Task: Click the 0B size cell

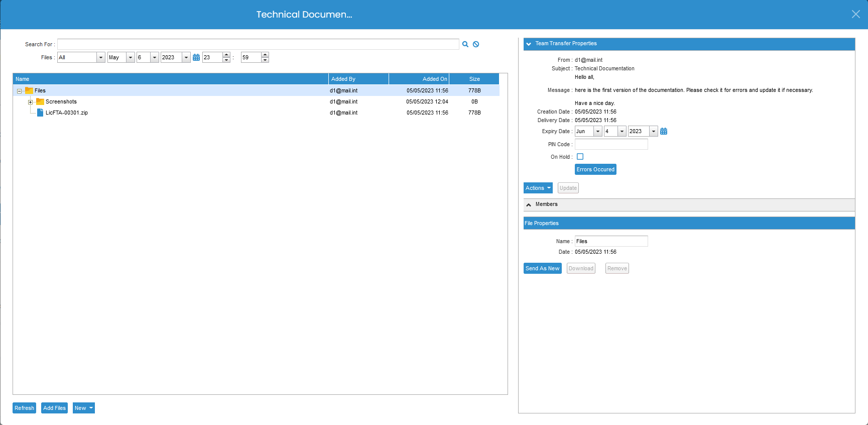Action: [x=474, y=101]
